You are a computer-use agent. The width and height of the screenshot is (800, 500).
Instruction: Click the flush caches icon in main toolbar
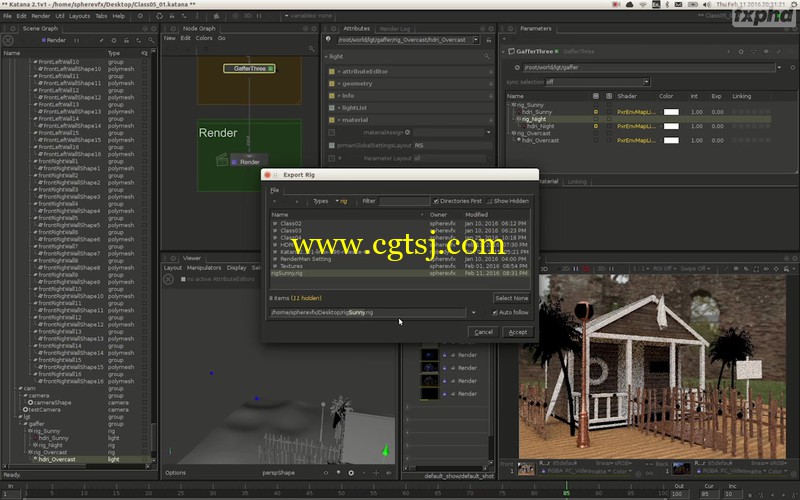[x=160, y=16]
